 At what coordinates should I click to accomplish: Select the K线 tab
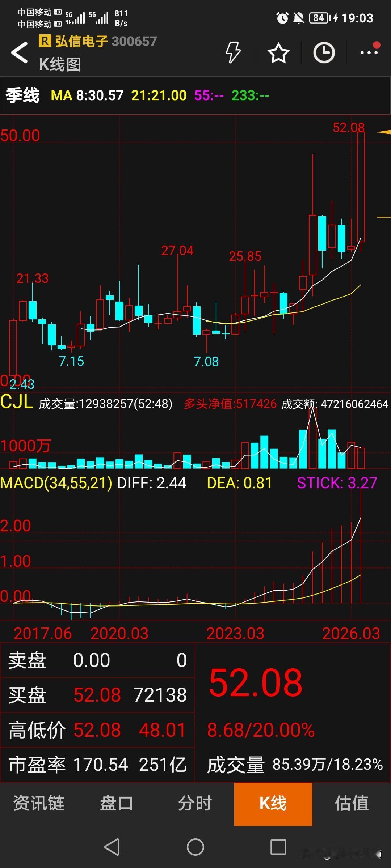pyautogui.click(x=273, y=804)
